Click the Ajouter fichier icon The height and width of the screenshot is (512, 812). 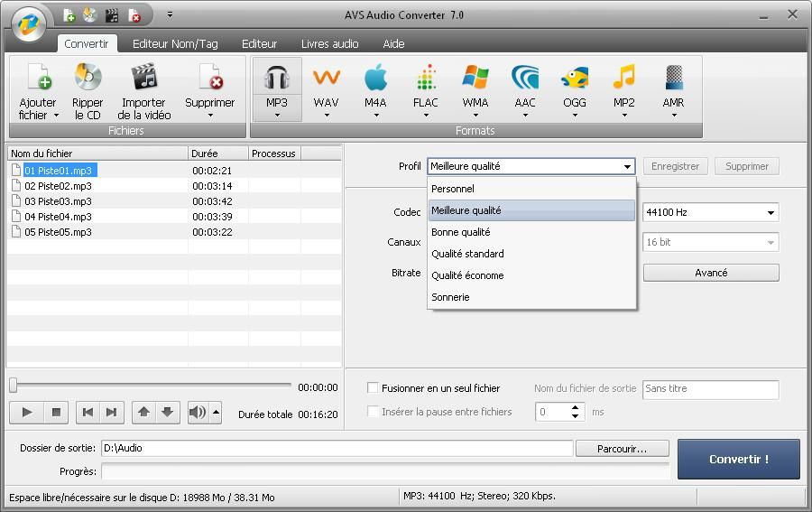tap(39, 77)
